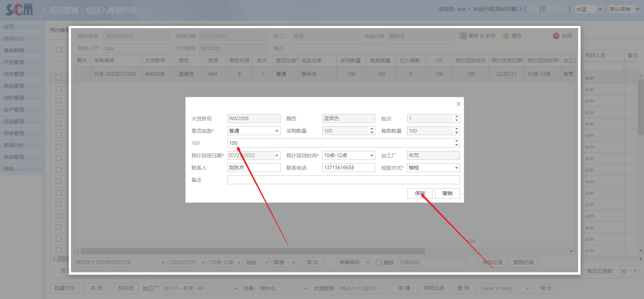
Task: Close the edit dialog with X
Action: point(458,104)
